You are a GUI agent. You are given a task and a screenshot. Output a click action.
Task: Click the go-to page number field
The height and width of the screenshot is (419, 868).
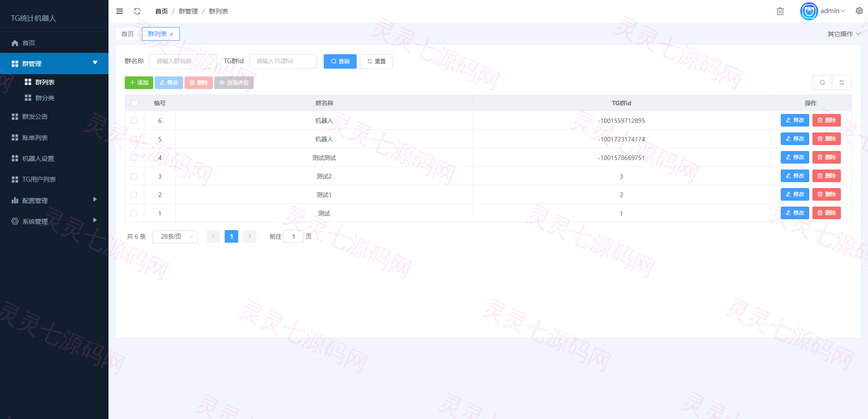[293, 236]
